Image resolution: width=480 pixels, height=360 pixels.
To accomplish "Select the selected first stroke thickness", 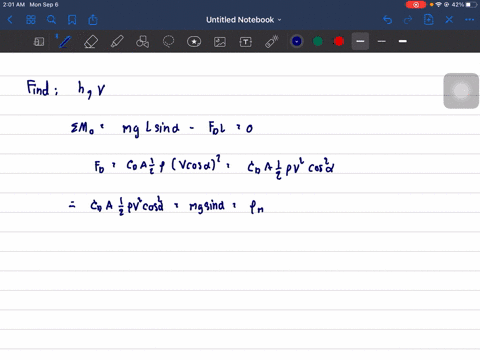I will click(x=360, y=41).
